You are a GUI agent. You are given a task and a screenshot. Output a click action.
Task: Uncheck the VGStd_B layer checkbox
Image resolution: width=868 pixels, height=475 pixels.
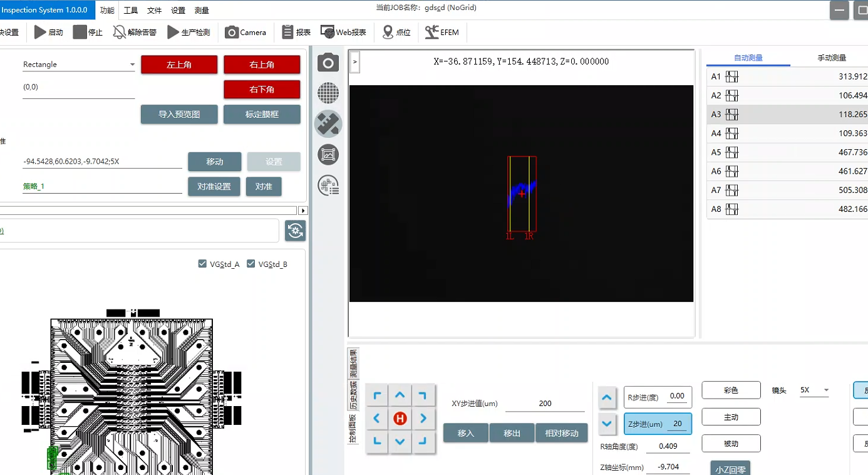point(251,264)
